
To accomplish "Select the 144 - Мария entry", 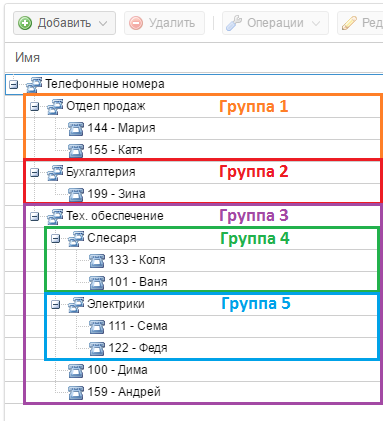I will click(x=121, y=128).
